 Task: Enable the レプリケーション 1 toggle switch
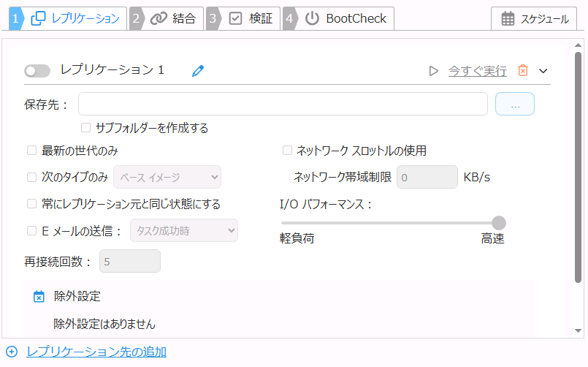tap(37, 71)
